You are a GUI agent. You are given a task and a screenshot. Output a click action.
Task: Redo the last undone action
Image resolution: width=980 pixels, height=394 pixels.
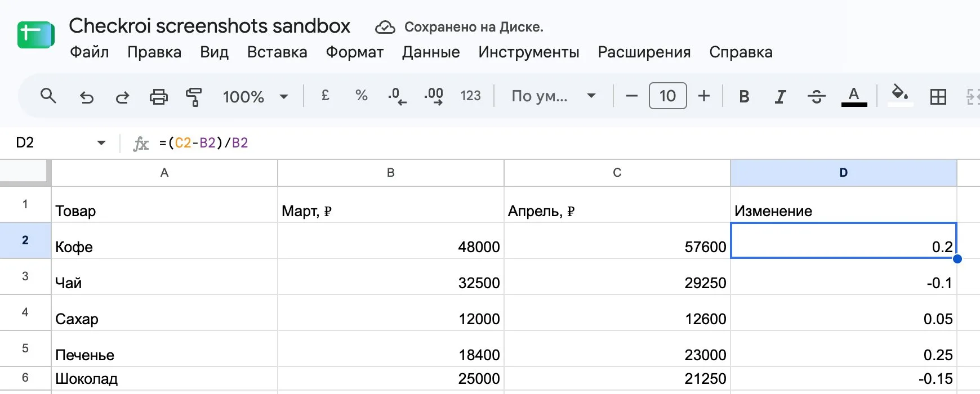pos(122,97)
